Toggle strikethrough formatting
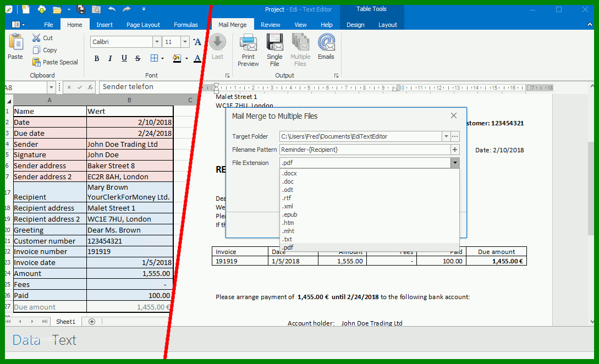 tap(138, 58)
